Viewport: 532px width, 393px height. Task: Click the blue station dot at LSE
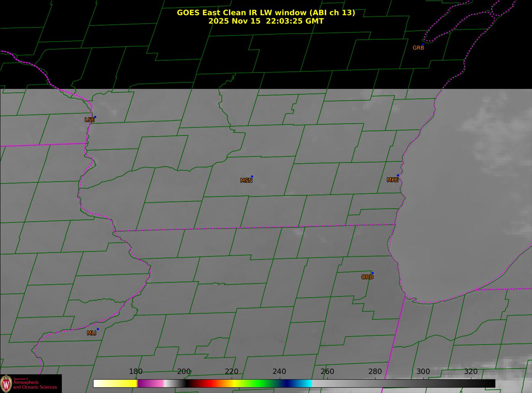click(x=95, y=117)
